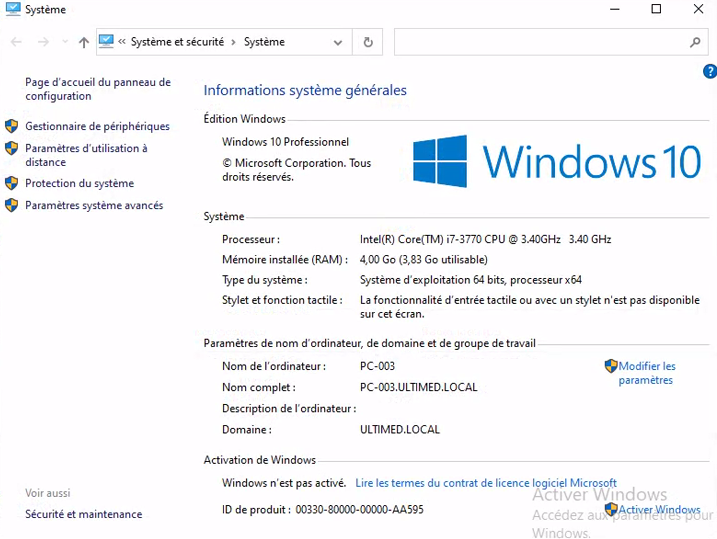Select full name 'PC-003.ULTIMED.LOCAL'
The height and width of the screenshot is (539, 717).
point(418,388)
